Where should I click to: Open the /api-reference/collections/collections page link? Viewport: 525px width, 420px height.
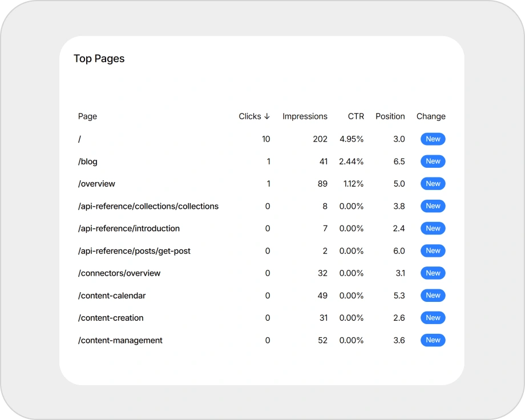point(148,206)
